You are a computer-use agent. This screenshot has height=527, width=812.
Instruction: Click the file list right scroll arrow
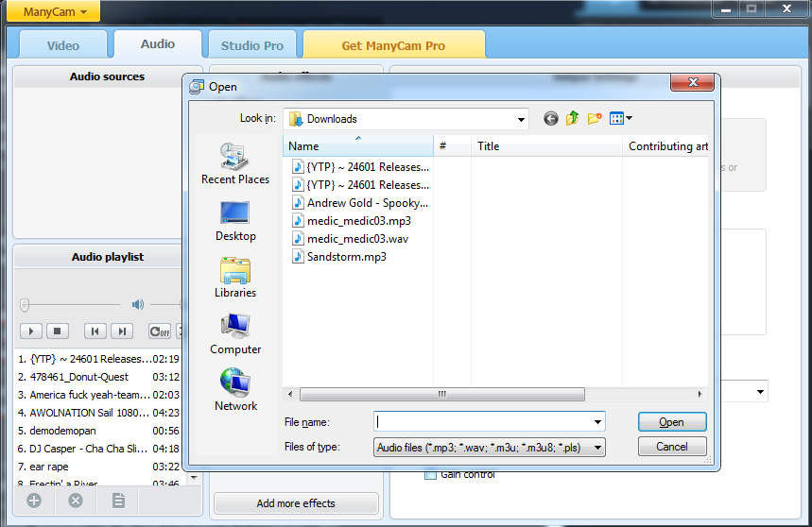coord(700,394)
